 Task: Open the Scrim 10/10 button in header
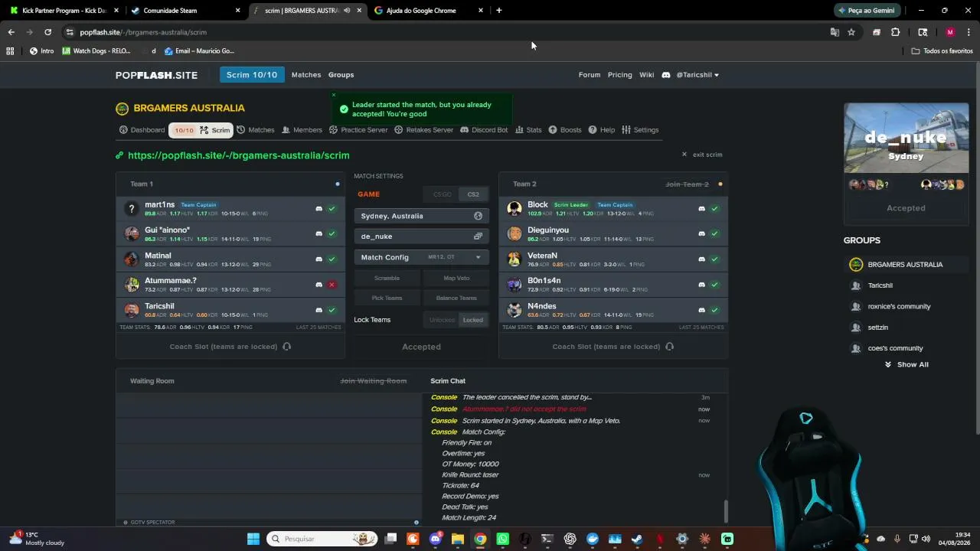pyautogui.click(x=252, y=75)
